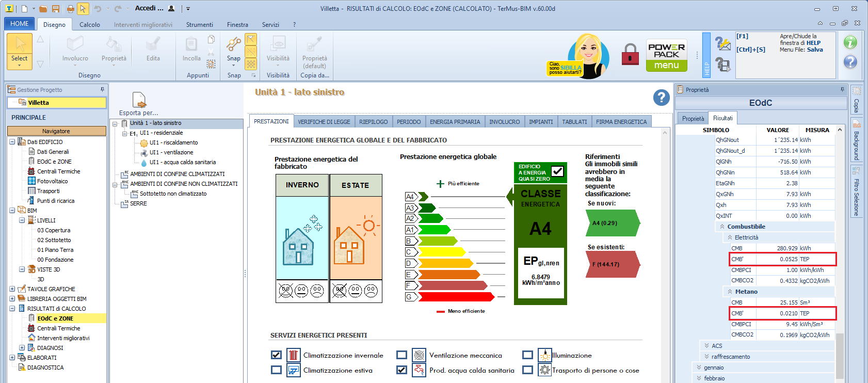868x383 pixels.
Task: Enable the Ventilazione meccanica checkbox
Action: click(x=401, y=355)
